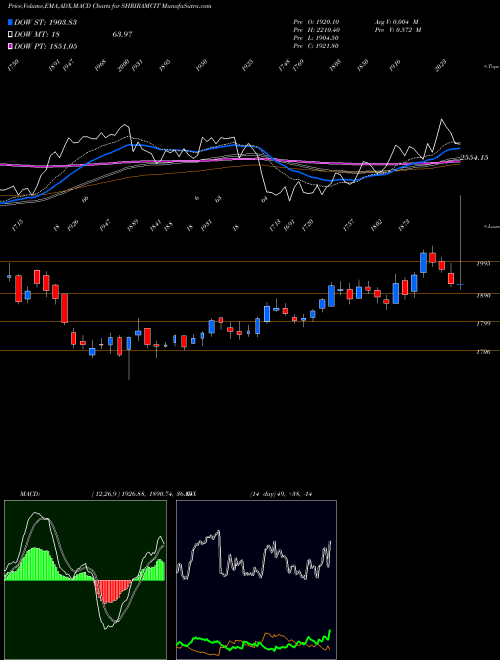
Task: Click the (14 day) ADX values text
Action: (281, 494)
